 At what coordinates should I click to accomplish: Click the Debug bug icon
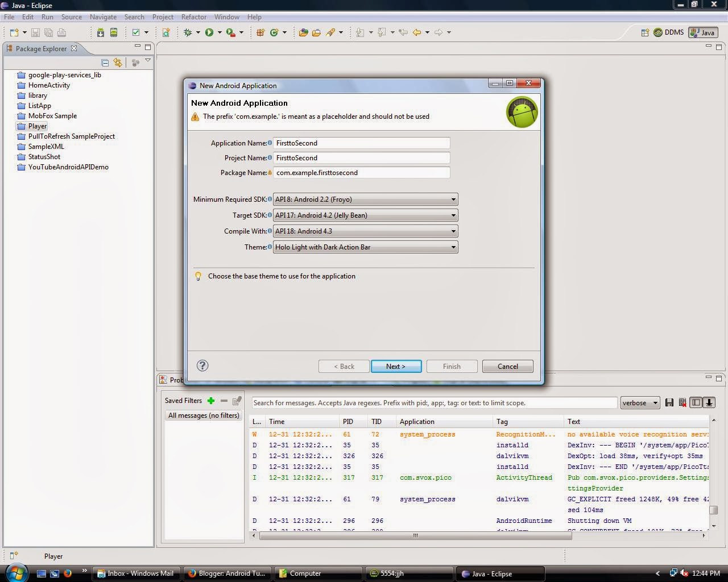tap(188, 32)
